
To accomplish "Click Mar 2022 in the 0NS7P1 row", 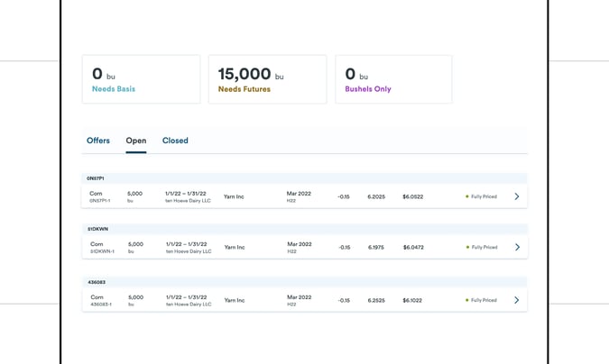I will pyautogui.click(x=299, y=193).
